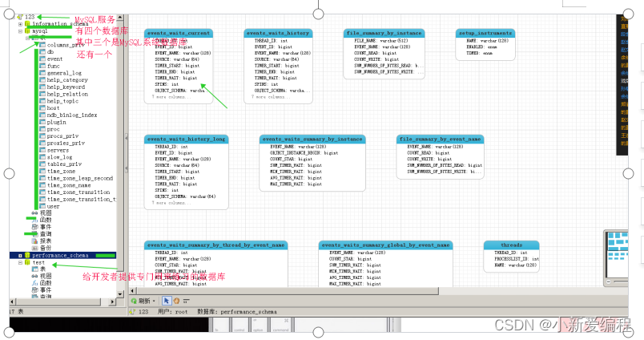Select the help_topic table

(x=62, y=101)
